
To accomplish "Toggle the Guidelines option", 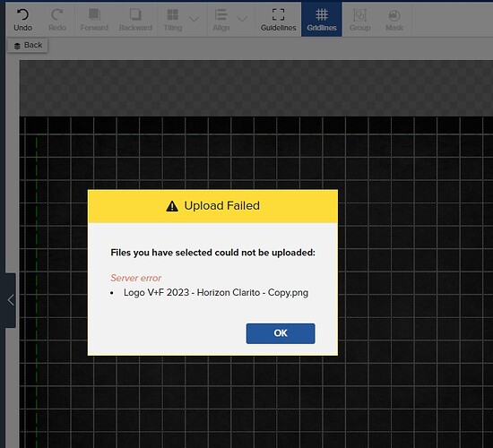I will 278,20.
